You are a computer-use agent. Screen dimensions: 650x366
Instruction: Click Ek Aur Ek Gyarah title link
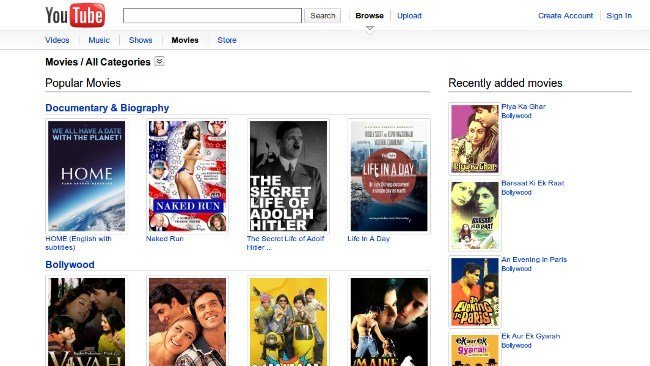click(x=531, y=336)
